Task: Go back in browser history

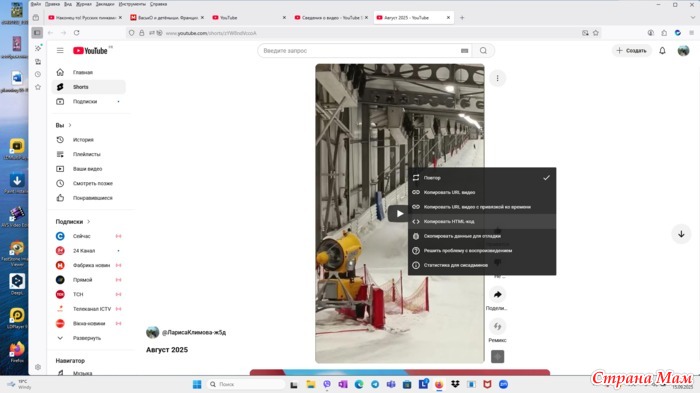Action: pyautogui.click(x=50, y=33)
